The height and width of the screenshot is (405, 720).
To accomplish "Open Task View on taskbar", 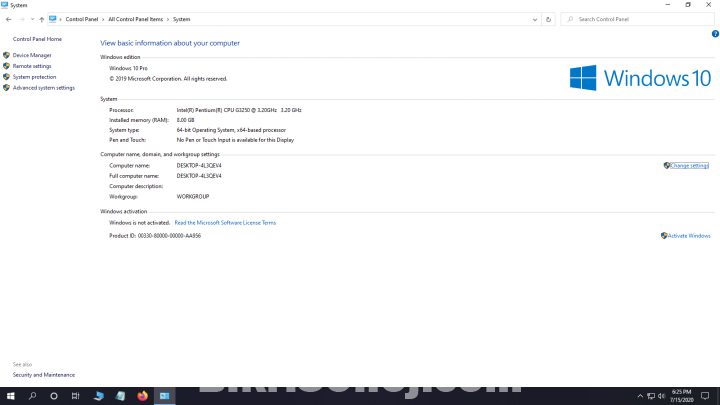I will 76,396.
